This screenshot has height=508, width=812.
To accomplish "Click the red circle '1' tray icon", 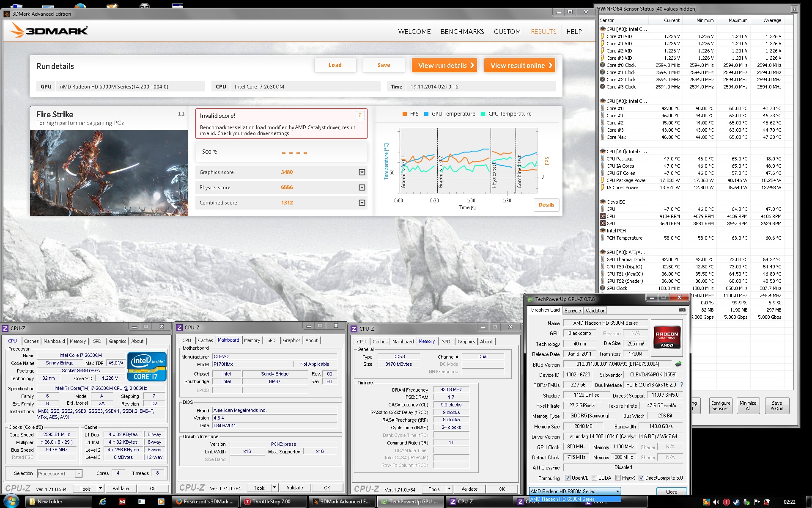I will coord(727,502).
